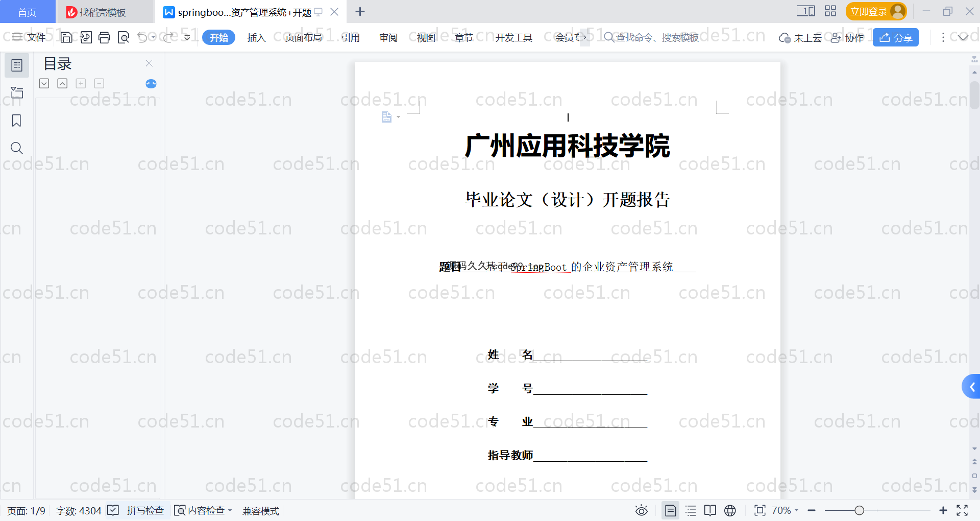Screen dimensions: 980x521
Task: Click the 兼容模式 status label
Action: tap(261, 511)
